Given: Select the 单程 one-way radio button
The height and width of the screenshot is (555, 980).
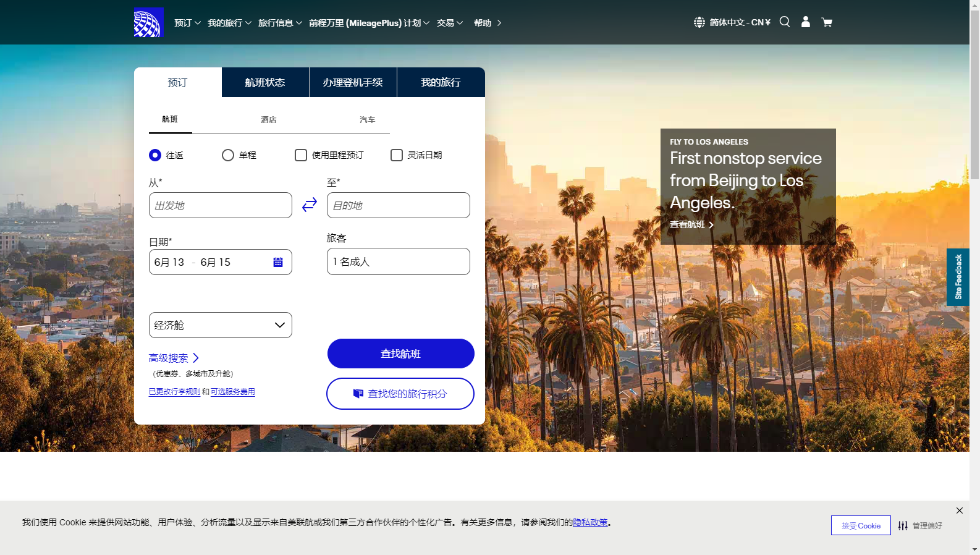Looking at the screenshot, I should (x=228, y=155).
